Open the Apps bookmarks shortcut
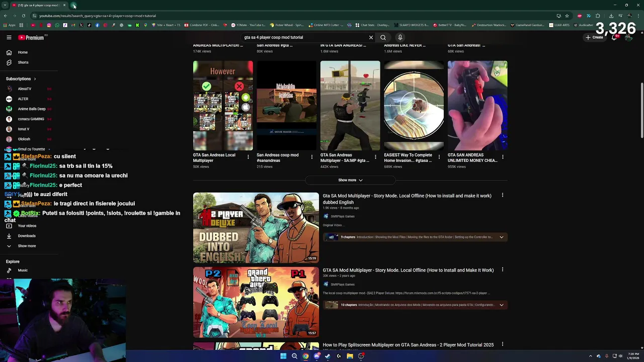 click(10, 25)
